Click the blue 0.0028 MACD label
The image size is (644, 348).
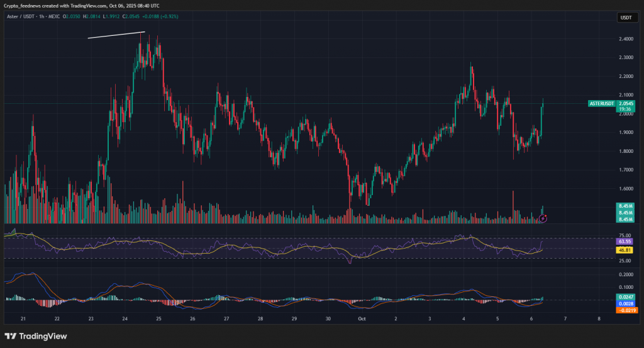[625, 303]
